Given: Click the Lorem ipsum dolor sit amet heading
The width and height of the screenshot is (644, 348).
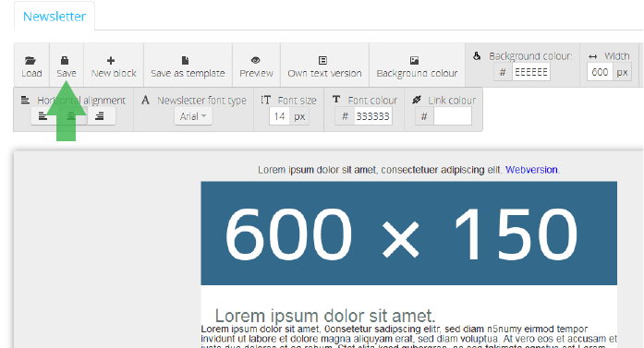Looking at the screenshot, I should pyautogui.click(x=325, y=316).
